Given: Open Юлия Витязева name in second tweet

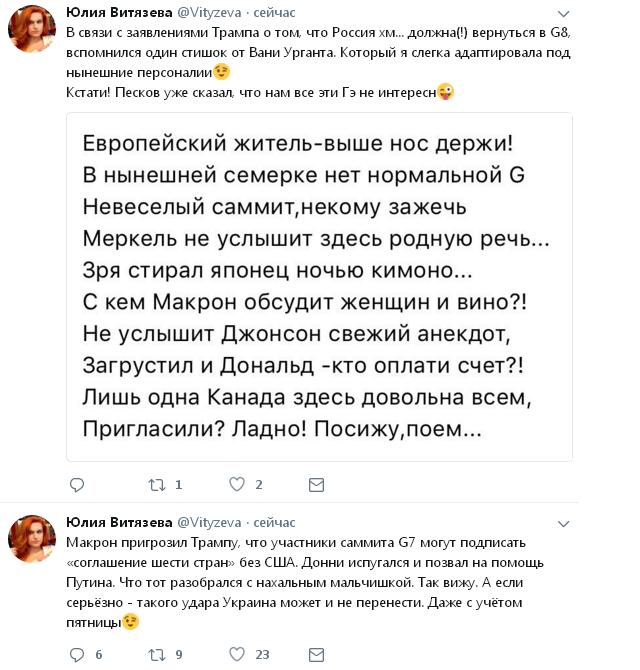Looking at the screenshot, I should coord(119,522).
